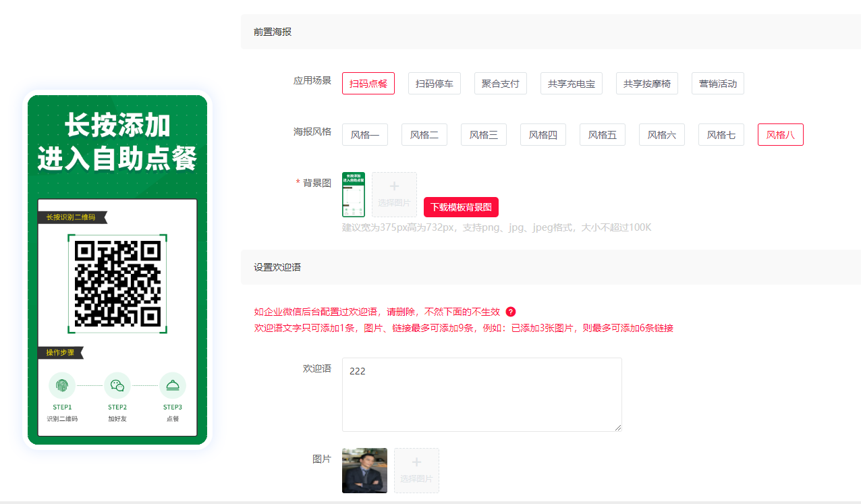Select the 扫码点餐 scenario option

[x=368, y=84]
